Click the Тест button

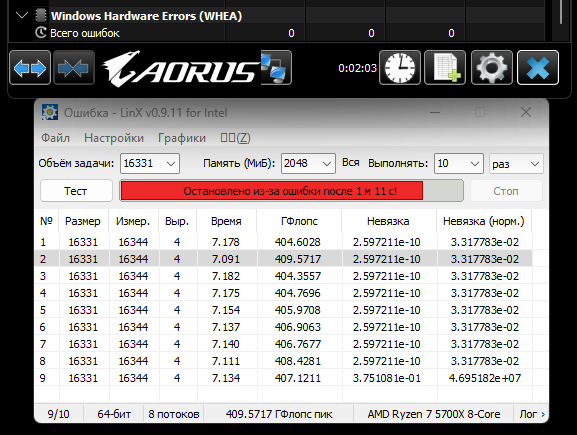point(76,191)
